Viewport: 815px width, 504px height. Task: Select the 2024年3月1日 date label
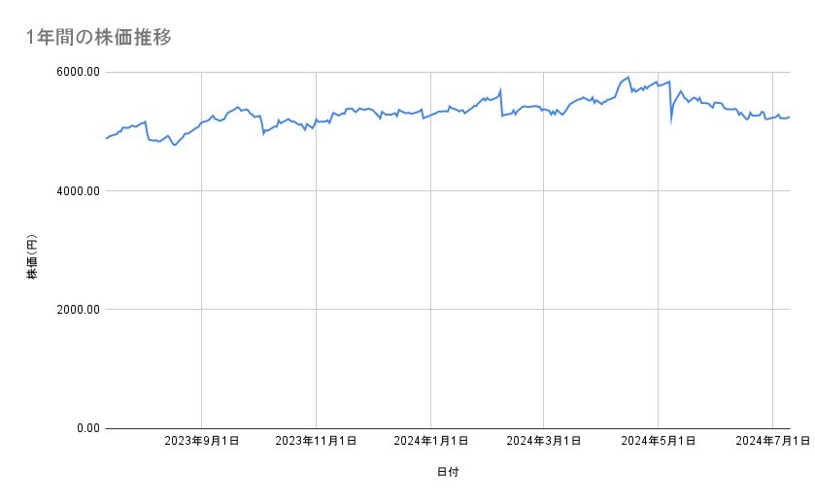coord(542,441)
